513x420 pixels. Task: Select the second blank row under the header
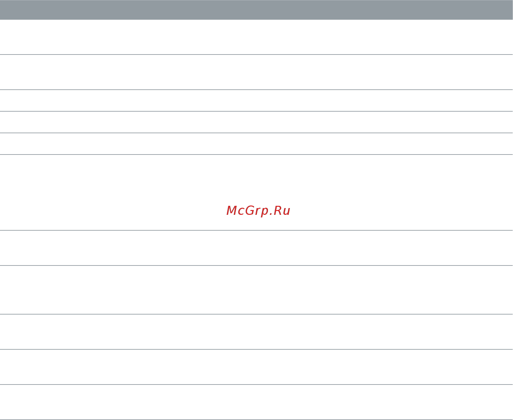[256, 72]
